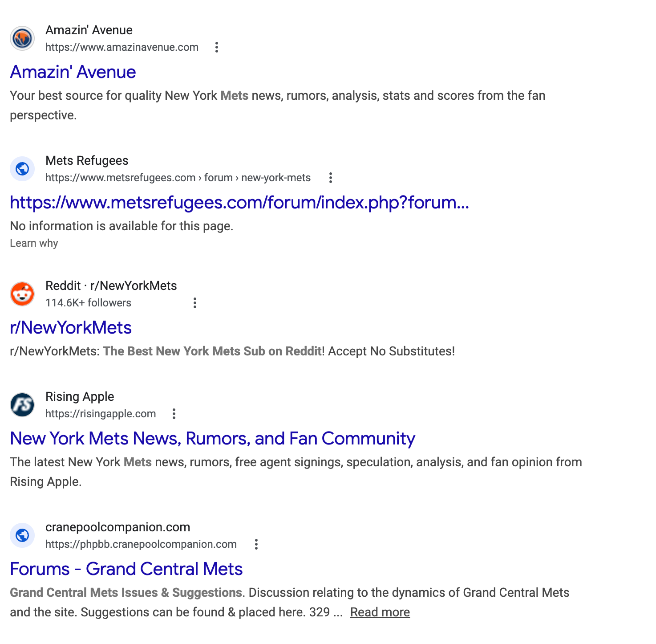Open more options for Amazin' Avenue result
This screenshot has width=656, height=644.
click(217, 47)
